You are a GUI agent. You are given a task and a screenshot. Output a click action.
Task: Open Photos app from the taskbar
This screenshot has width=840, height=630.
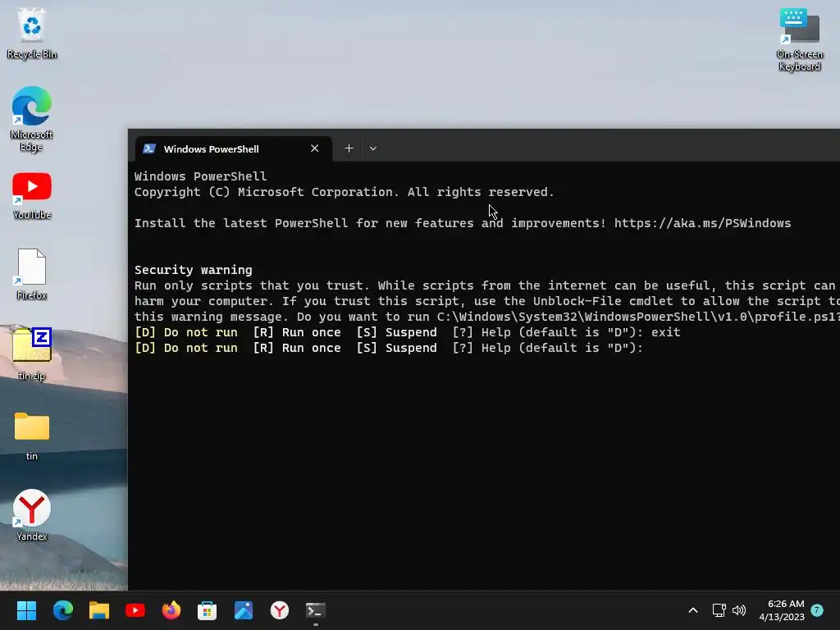[x=244, y=610]
